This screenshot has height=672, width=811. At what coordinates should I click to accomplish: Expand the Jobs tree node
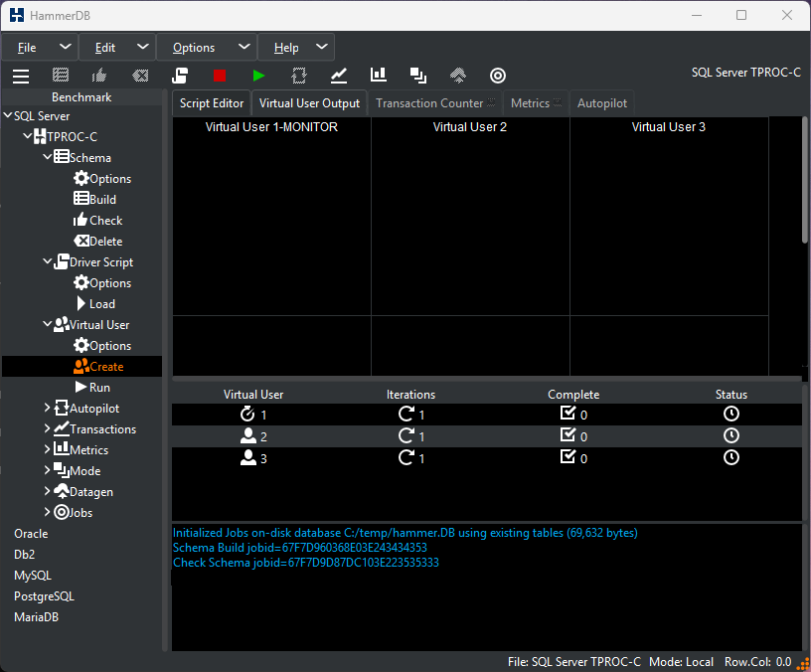pos(47,512)
